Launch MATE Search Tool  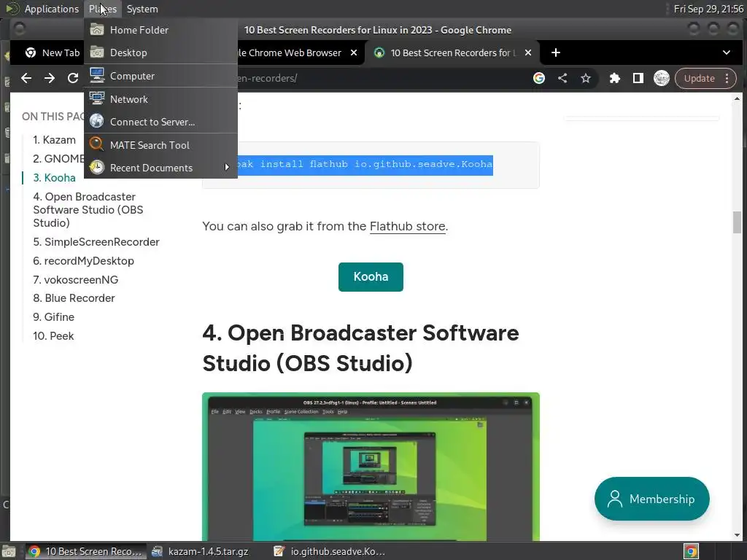[160, 145]
